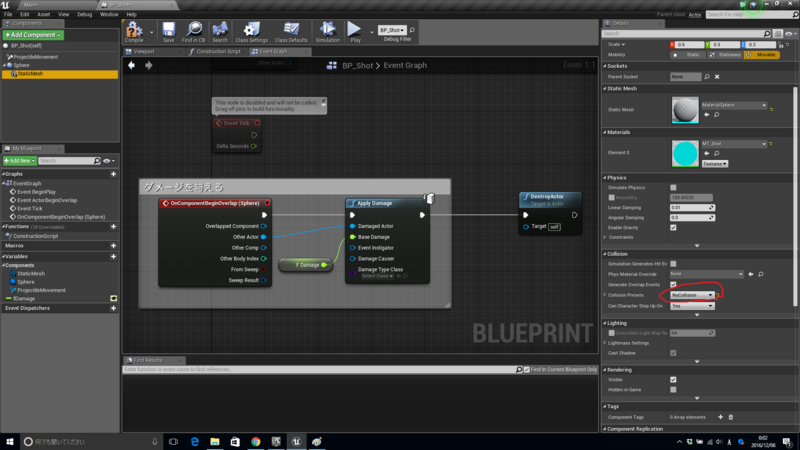Add a new Event Dispatcher with plus
The image size is (800, 450).
click(113, 308)
